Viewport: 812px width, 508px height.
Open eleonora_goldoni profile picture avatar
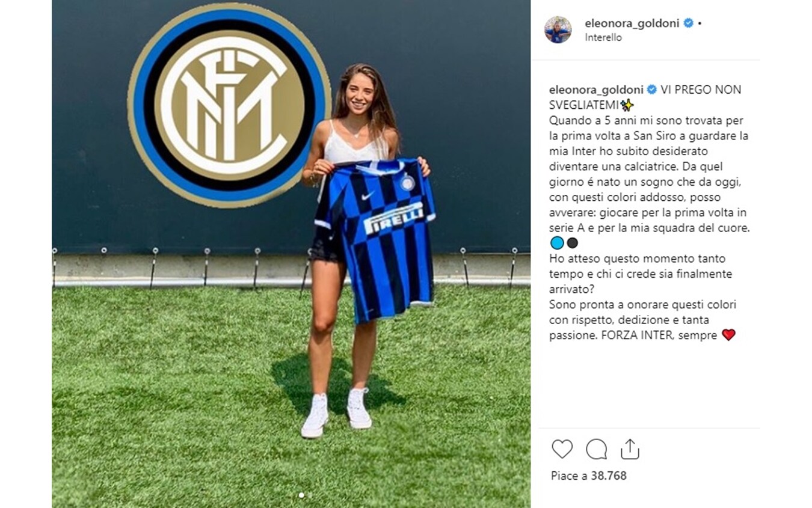coord(558,29)
